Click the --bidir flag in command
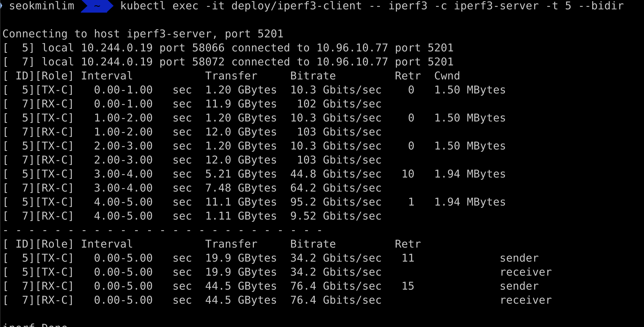This screenshot has width=644, height=327. (x=601, y=6)
